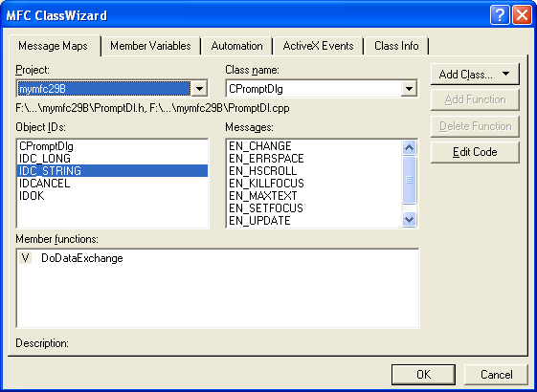Select IDCANCEL in Object IDs list
The height and width of the screenshot is (392, 537).
112,184
